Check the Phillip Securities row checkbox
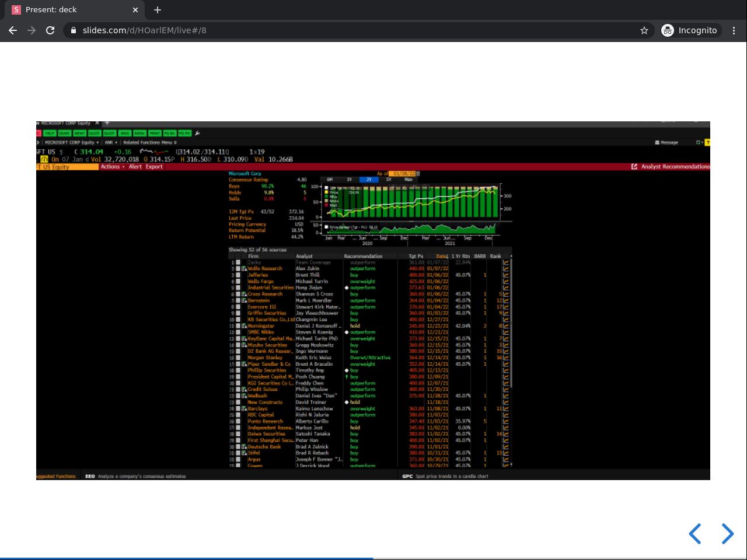Viewport: 747px width, 560px height. tap(238, 370)
